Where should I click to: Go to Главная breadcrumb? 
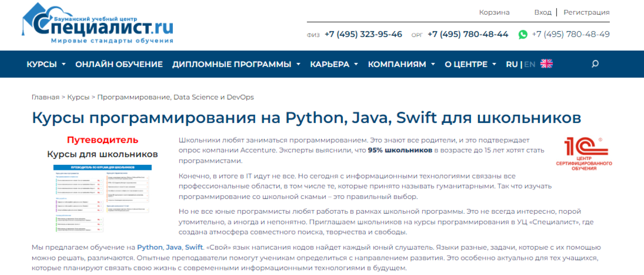45,97
